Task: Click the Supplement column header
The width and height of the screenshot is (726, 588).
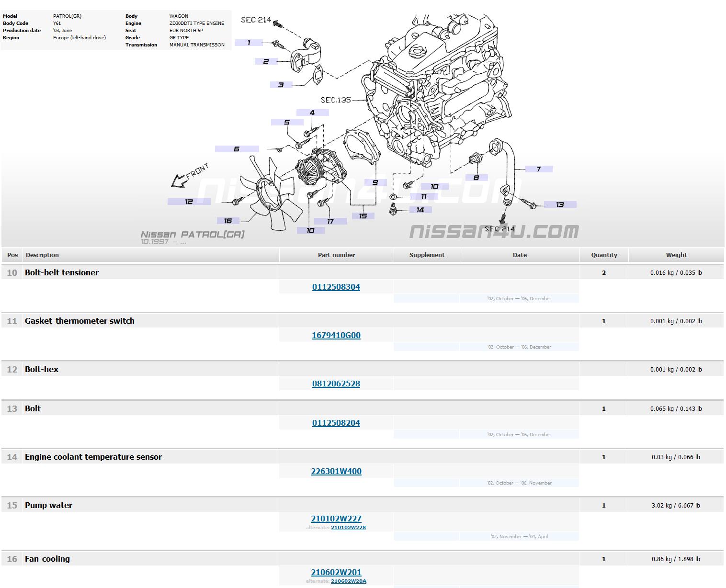Action: (x=427, y=255)
